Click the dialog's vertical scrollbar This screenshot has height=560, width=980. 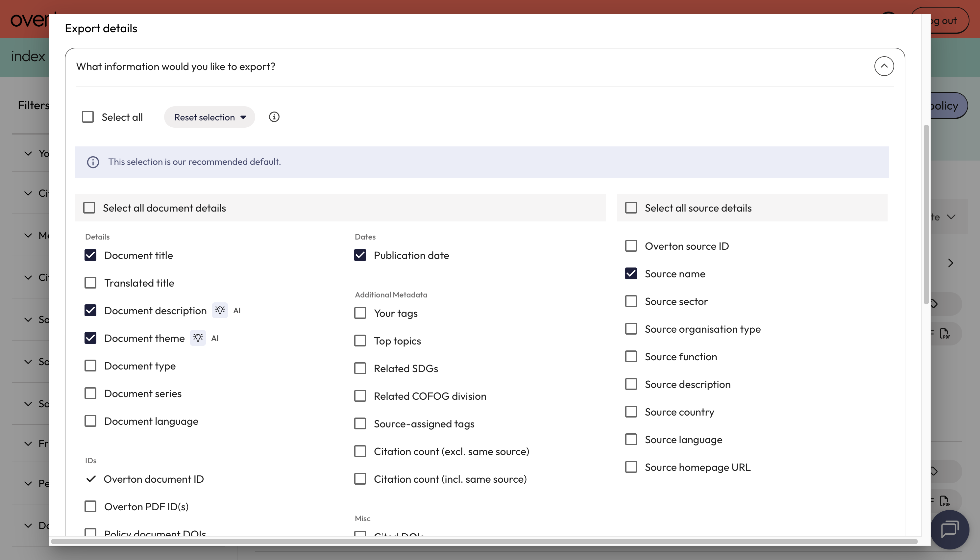(926, 215)
